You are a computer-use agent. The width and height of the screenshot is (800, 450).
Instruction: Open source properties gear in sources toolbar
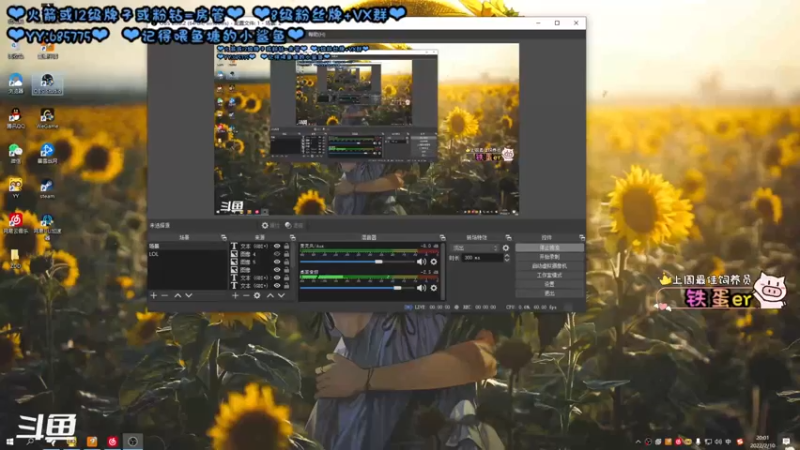tap(257, 295)
